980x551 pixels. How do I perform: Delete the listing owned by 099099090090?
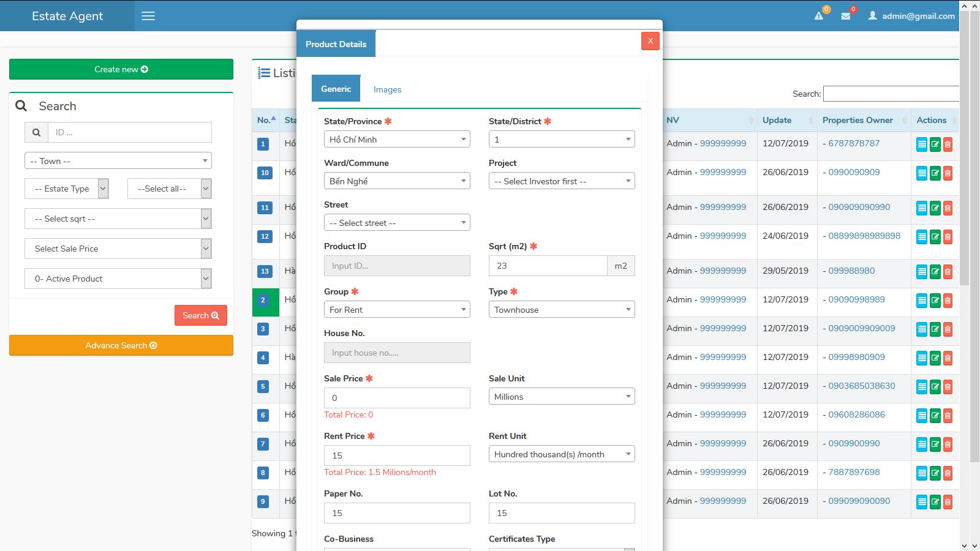coord(948,502)
